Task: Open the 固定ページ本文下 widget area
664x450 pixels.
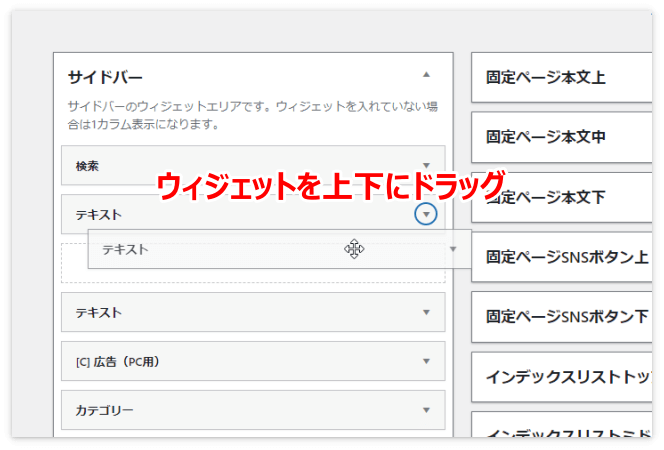Action: [x=562, y=197]
